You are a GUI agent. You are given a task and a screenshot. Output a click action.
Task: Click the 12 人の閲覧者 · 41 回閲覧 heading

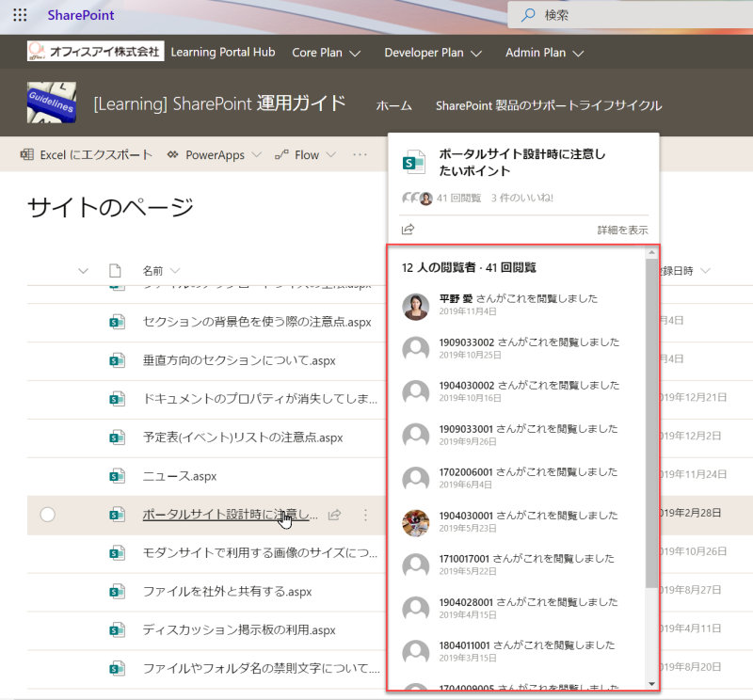pos(469,267)
